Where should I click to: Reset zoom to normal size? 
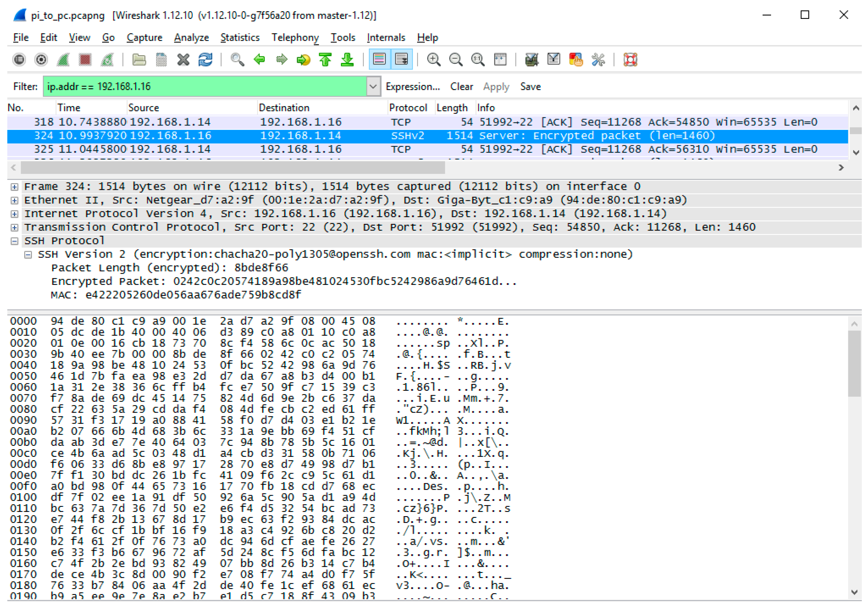[478, 60]
